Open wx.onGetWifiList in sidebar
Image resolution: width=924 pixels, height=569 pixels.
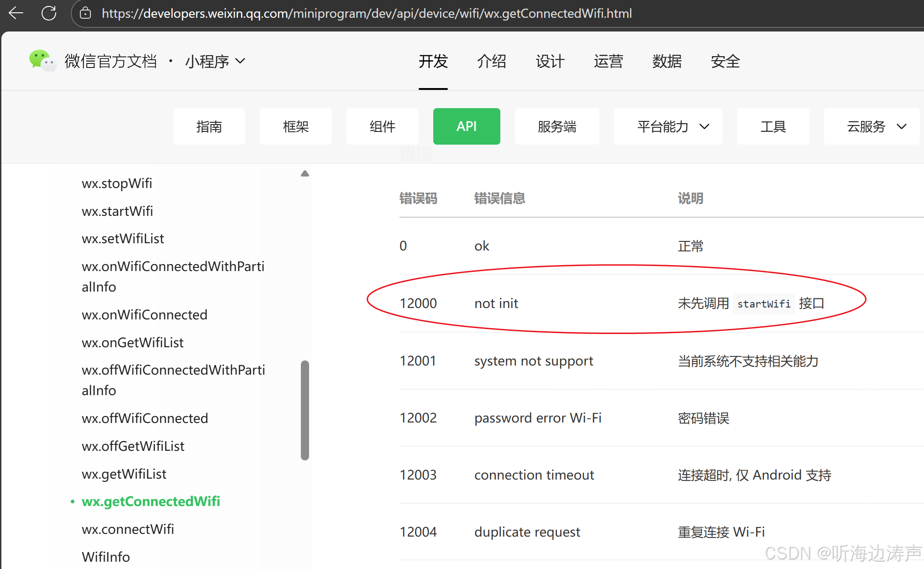coord(132,343)
